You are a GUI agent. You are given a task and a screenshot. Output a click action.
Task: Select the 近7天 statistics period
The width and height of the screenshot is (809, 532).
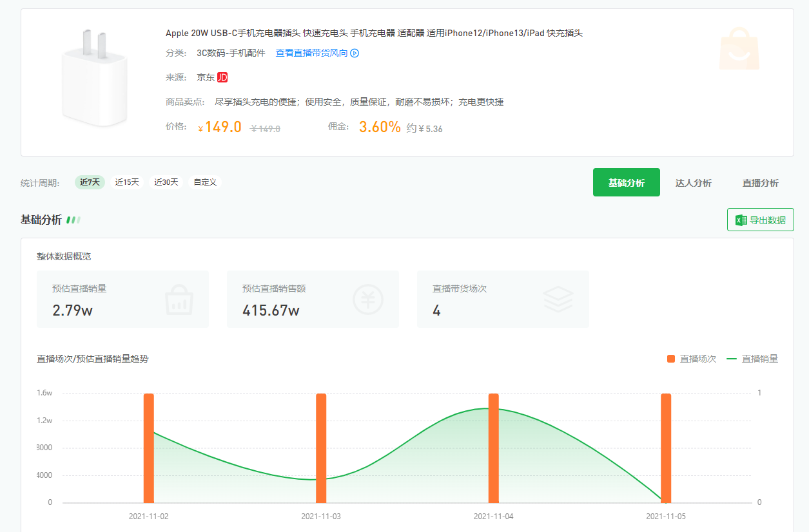(90, 182)
